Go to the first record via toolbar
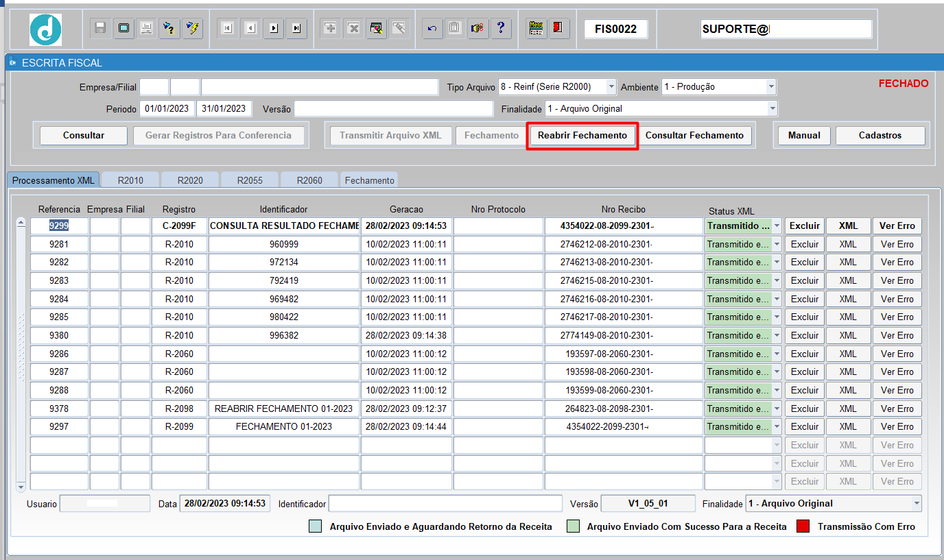Viewport: 944px width, 560px height. coord(228,29)
